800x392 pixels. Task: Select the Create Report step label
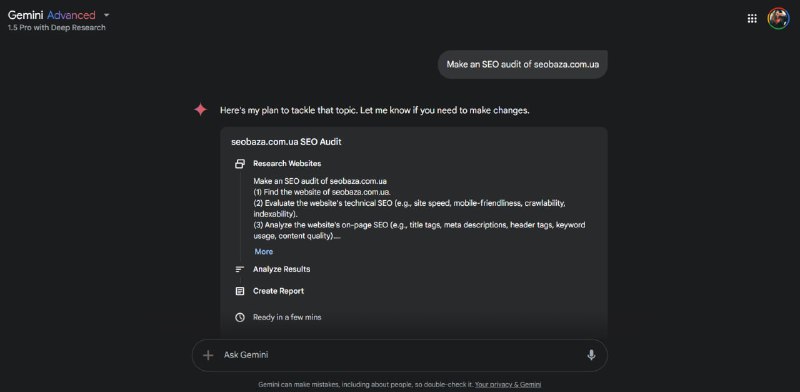pyautogui.click(x=278, y=291)
